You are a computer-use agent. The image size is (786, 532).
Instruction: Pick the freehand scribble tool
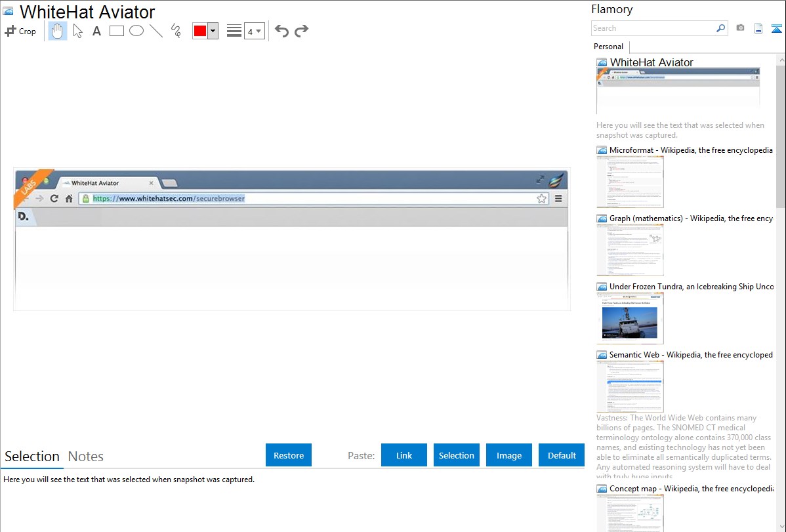tap(176, 31)
